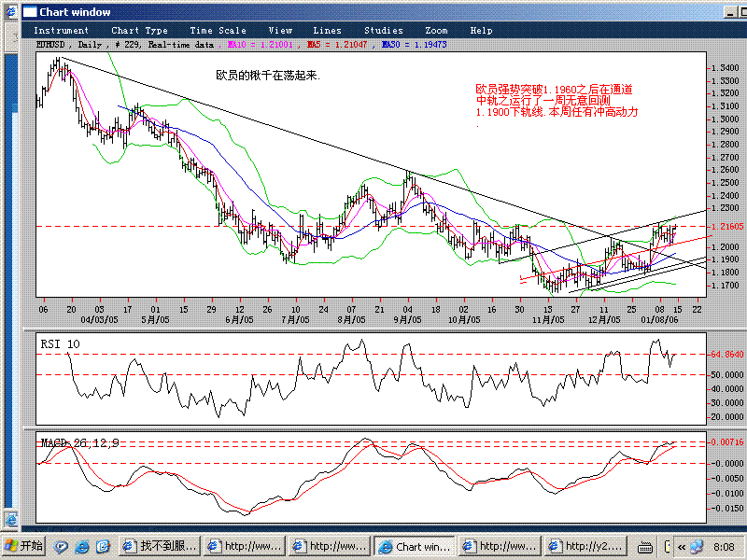Click the Windows Start (开始) button
Image resolution: width=747 pixels, height=560 pixels.
23,546
